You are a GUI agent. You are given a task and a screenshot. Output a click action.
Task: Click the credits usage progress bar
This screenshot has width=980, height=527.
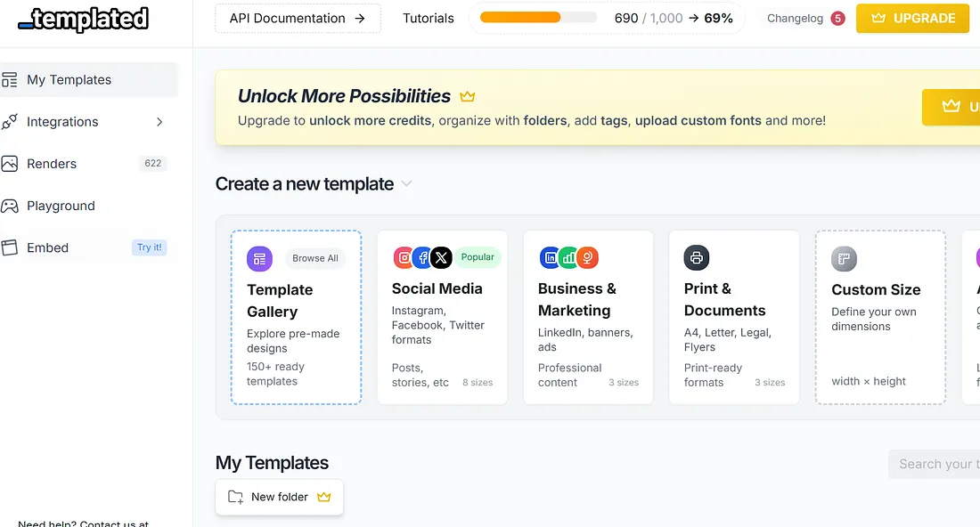(x=538, y=18)
